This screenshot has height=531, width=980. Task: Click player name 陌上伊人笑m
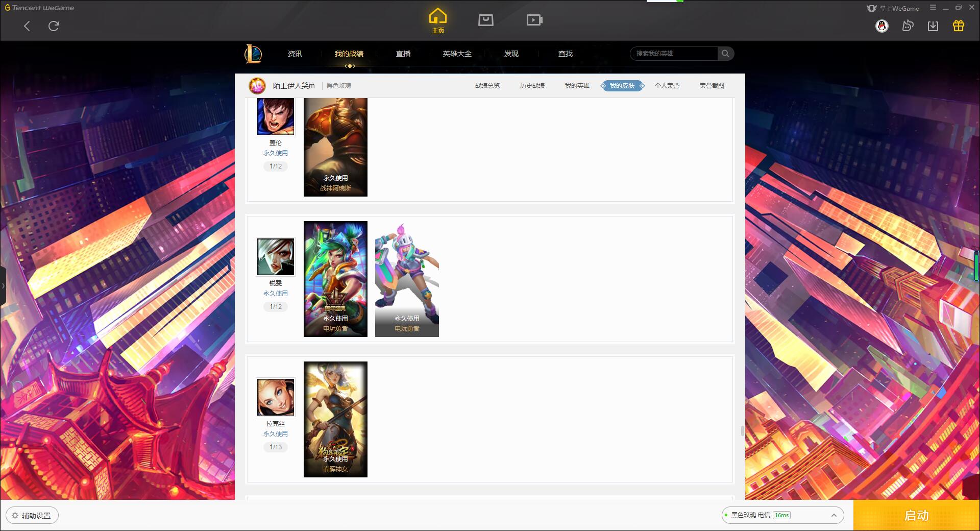click(x=294, y=86)
